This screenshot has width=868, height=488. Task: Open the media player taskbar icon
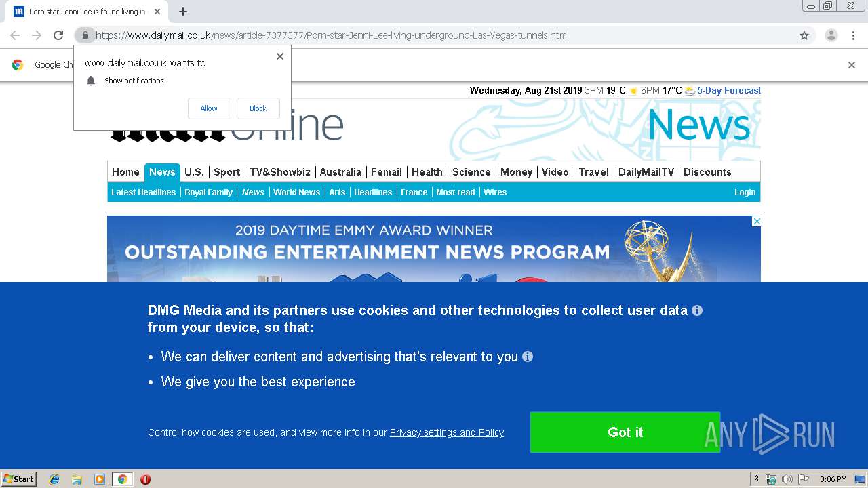pyautogui.click(x=100, y=479)
